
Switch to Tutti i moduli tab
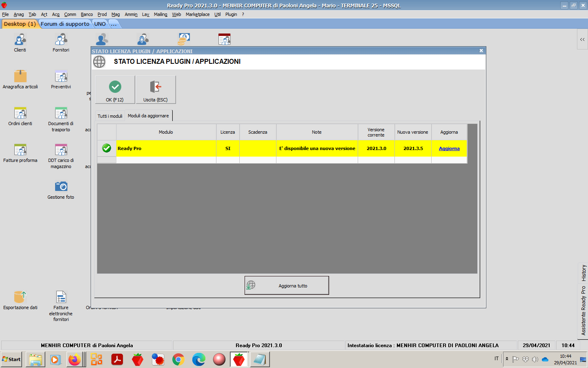coord(110,116)
